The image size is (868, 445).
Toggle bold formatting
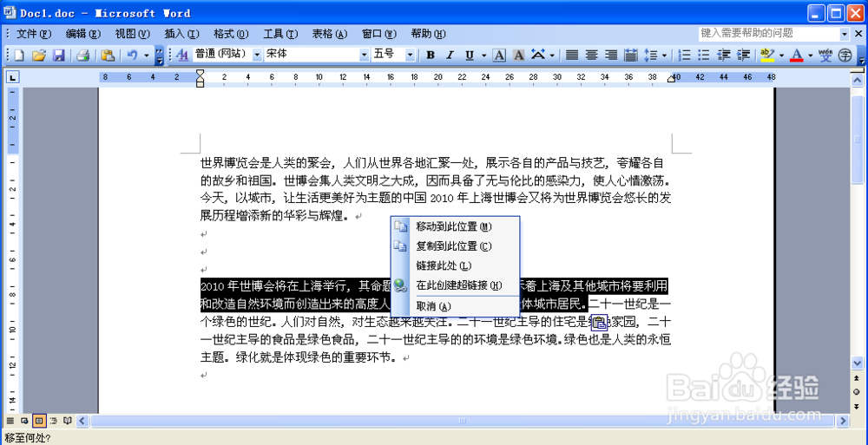coord(431,56)
